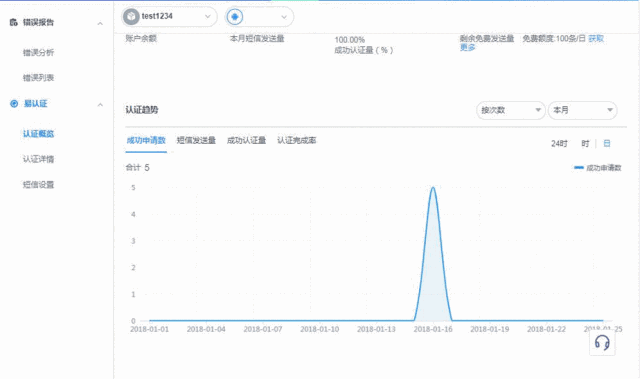Open the headset customer service icon
The image size is (640, 379).
(x=602, y=343)
